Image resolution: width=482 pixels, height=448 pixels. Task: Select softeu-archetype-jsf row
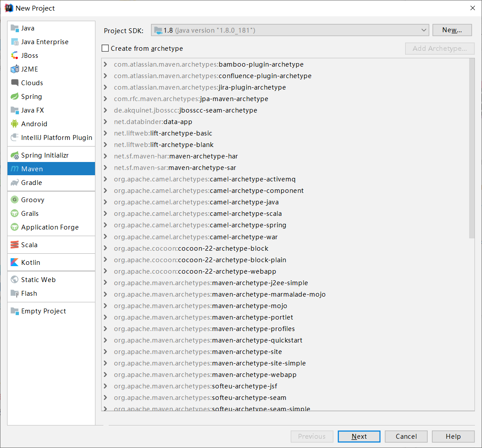(285, 386)
